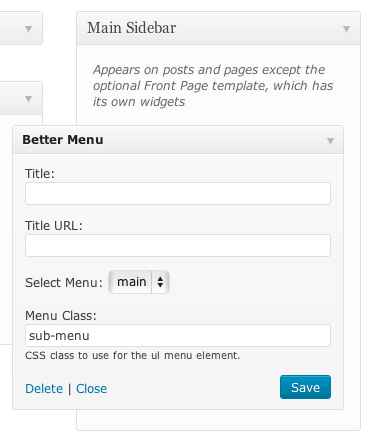Click the Select Menu label
The image size is (369, 438).
[64, 283]
